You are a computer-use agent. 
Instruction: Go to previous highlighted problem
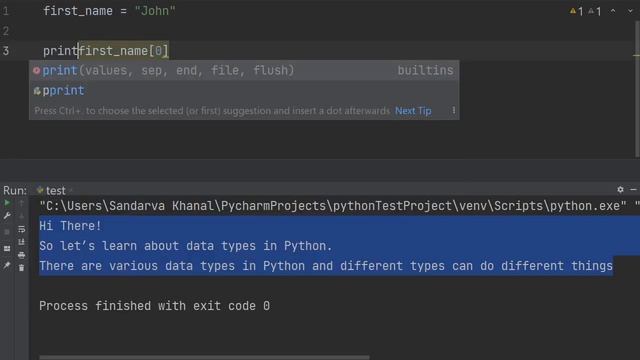613,11
